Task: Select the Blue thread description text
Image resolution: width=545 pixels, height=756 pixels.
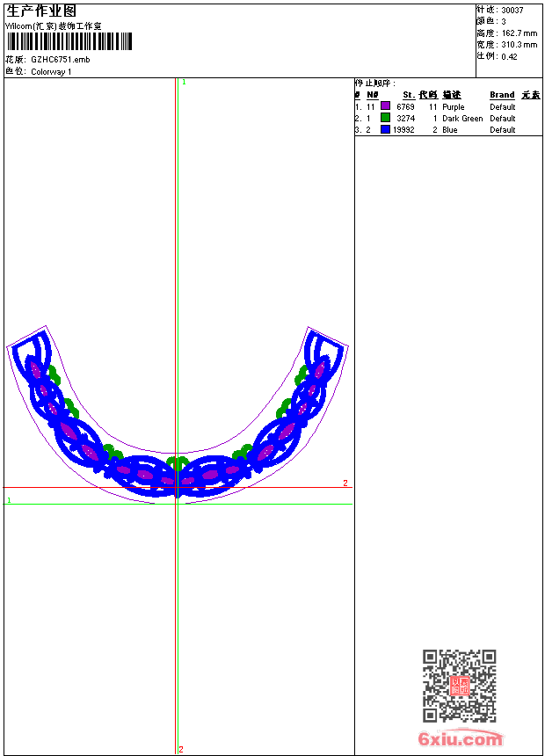Action: pos(449,129)
